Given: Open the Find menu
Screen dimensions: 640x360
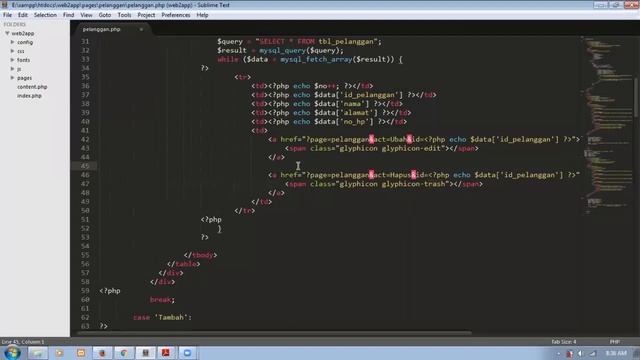Looking at the screenshot, I should [69, 15].
